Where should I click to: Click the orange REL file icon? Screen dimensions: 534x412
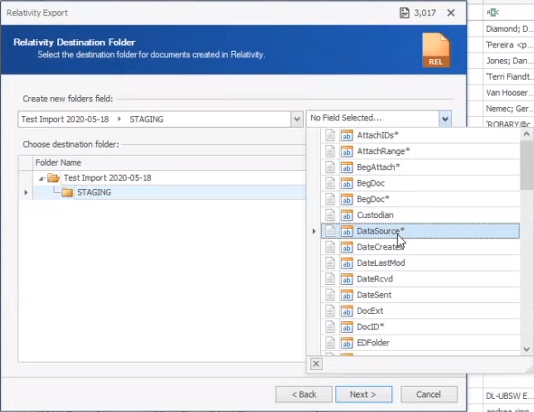coord(436,50)
